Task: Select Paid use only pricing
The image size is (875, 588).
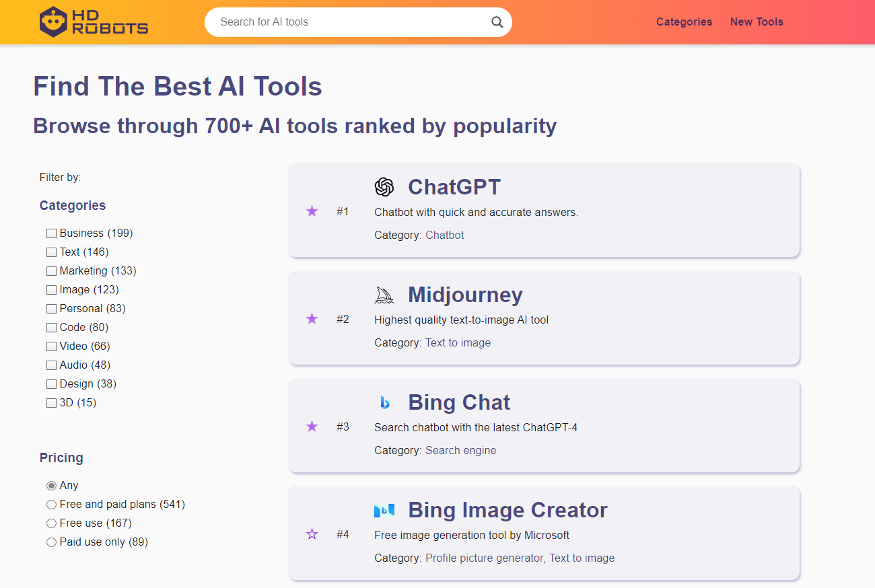Action: pos(51,542)
